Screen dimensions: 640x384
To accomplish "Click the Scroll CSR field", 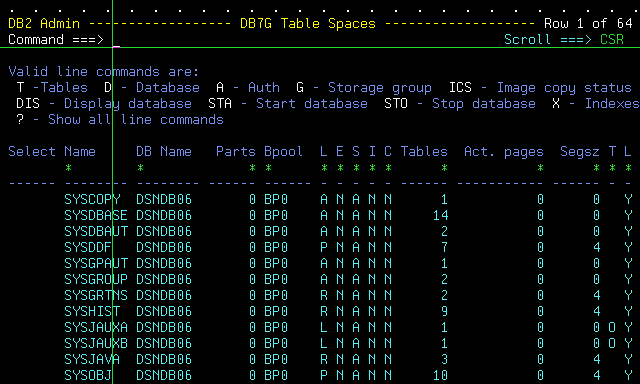I will [612, 40].
